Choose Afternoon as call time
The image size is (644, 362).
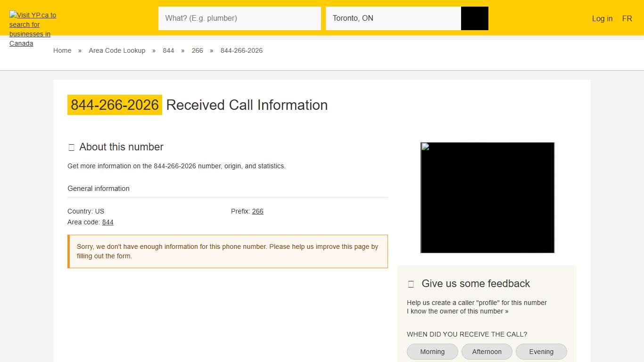pyautogui.click(x=487, y=352)
